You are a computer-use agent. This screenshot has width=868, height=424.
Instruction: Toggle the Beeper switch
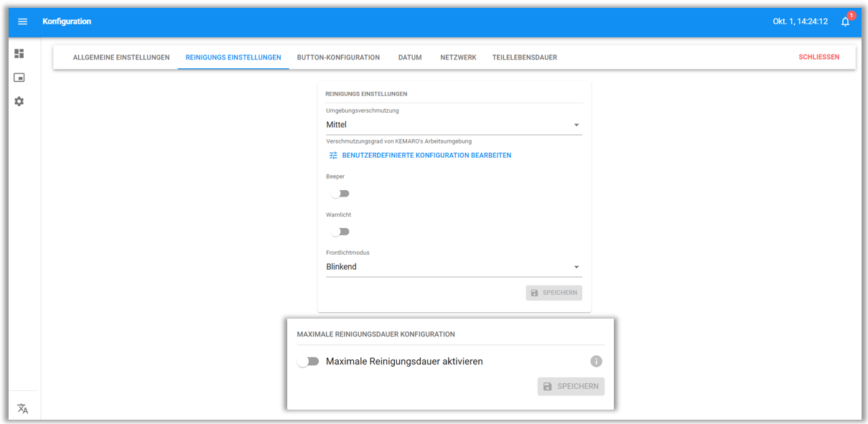point(340,194)
